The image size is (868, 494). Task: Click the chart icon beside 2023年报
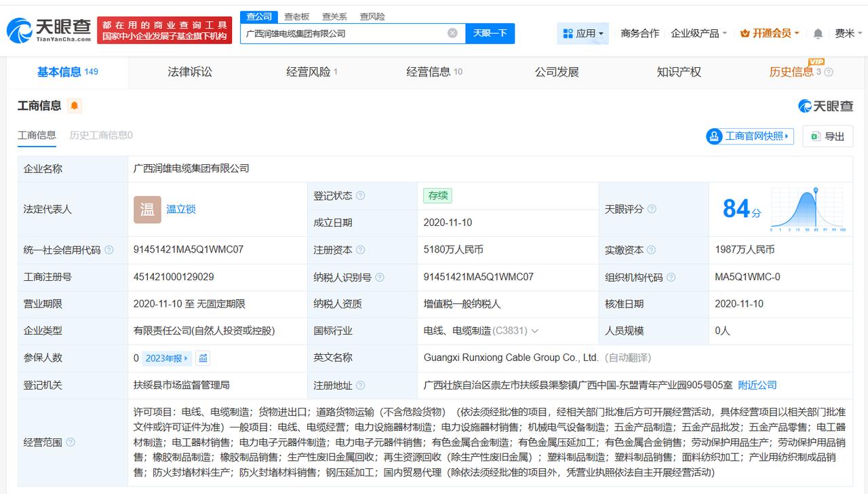(203, 358)
